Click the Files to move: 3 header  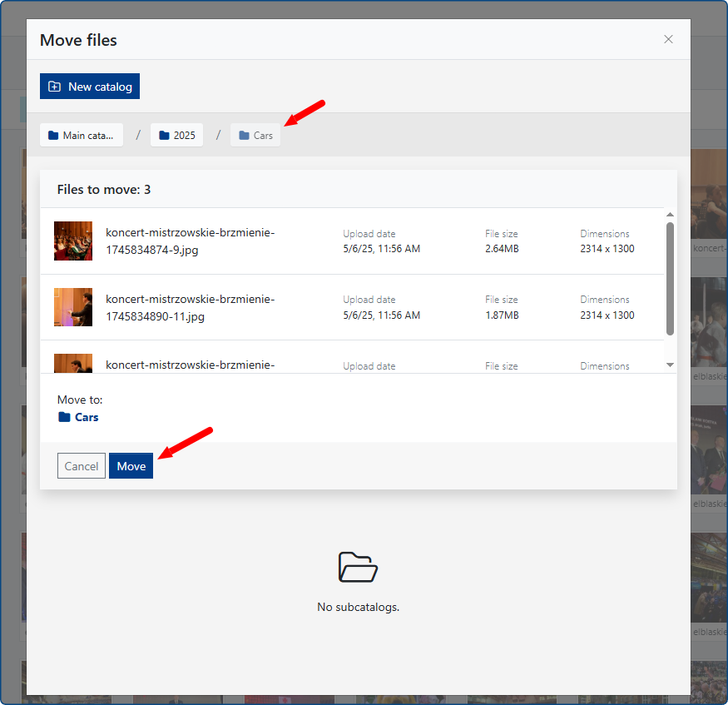(104, 190)
